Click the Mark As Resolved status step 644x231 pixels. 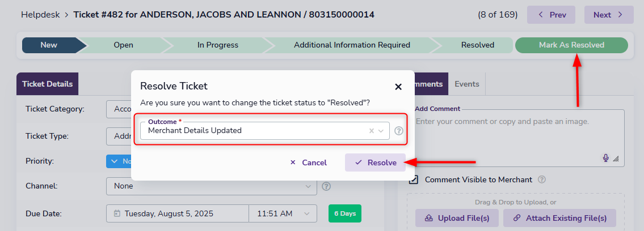point(571,45)
